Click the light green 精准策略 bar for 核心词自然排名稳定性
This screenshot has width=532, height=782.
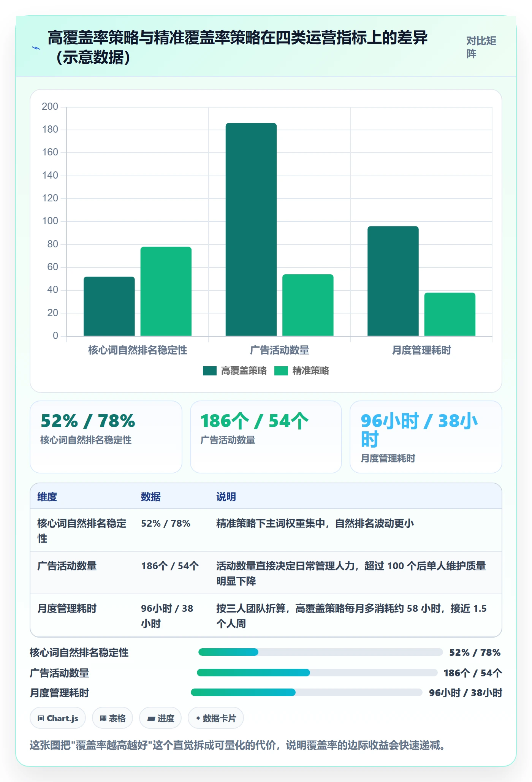point(166,291)
